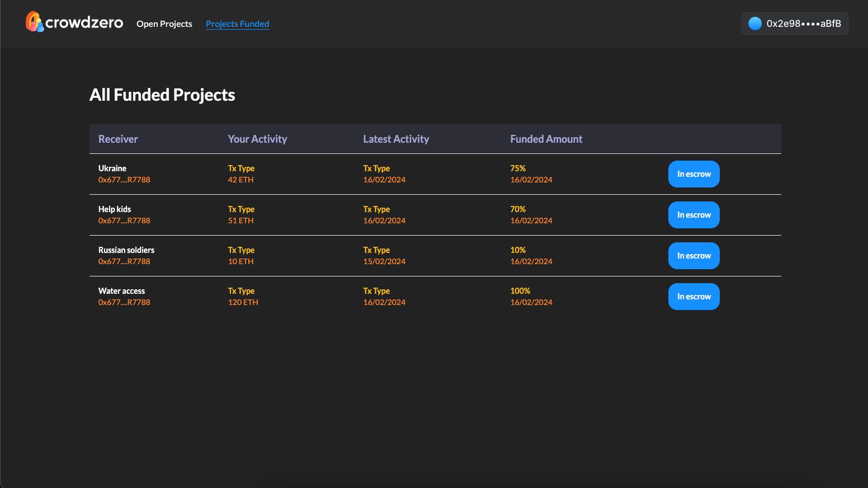
Task: Click the Help kids receiver name
Action: tap(115, 209)
